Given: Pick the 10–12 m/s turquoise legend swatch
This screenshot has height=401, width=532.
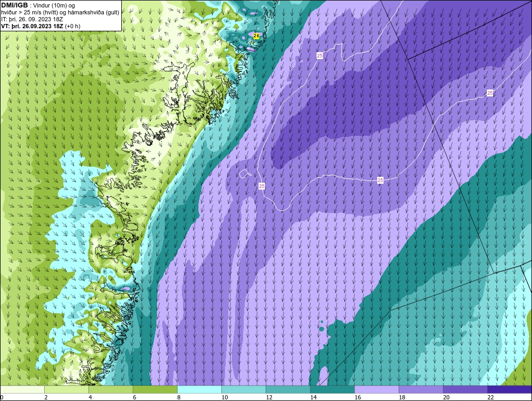Looking at the screenshot, I should (x=244, y=389).
